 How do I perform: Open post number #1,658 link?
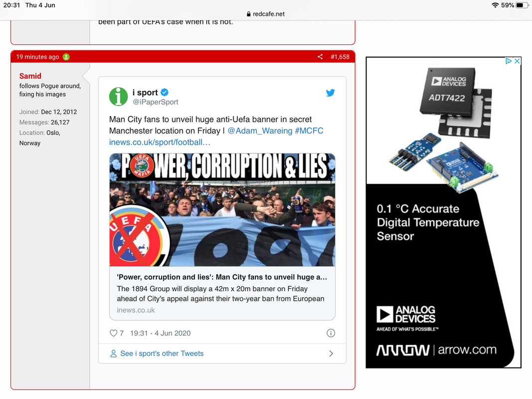[340, 57]
